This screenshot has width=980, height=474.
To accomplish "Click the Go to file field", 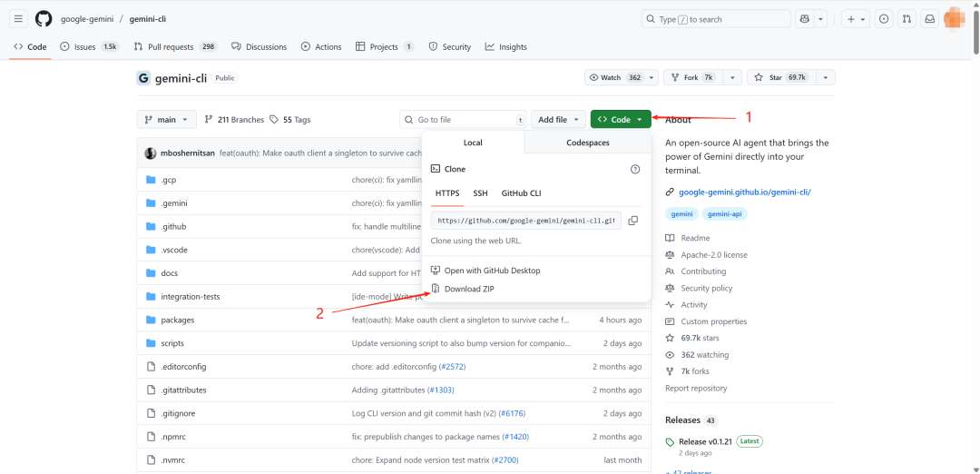I will tap(463, 120).
